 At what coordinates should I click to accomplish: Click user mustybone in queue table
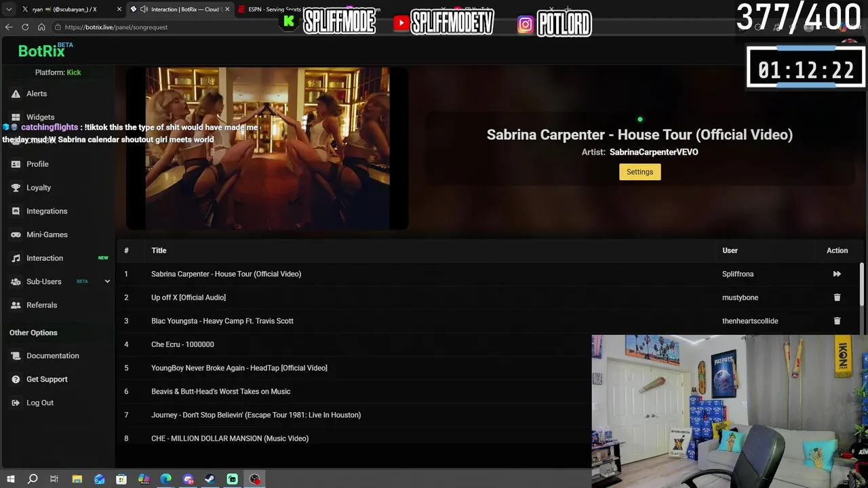(x=740, y=298)
